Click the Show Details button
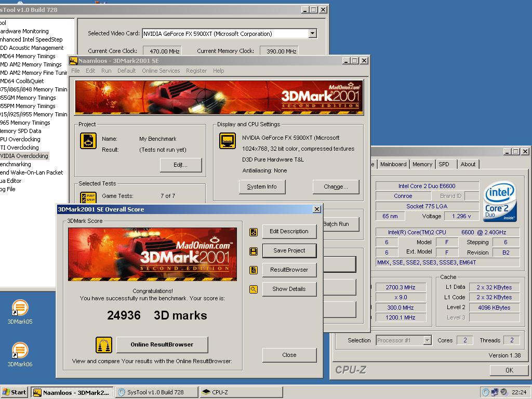This screenshot has height=399, width=532. click(289, 289)
